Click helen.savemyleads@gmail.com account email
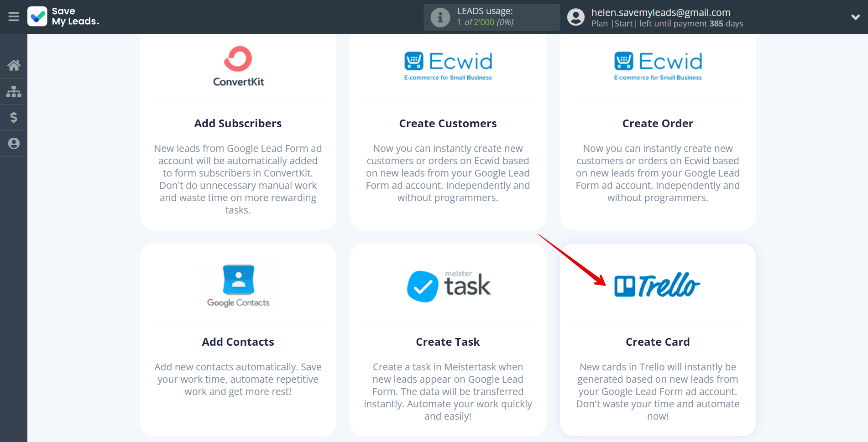Image resolution: width=868 pixels, height=442 pixels. pos(661,12)
